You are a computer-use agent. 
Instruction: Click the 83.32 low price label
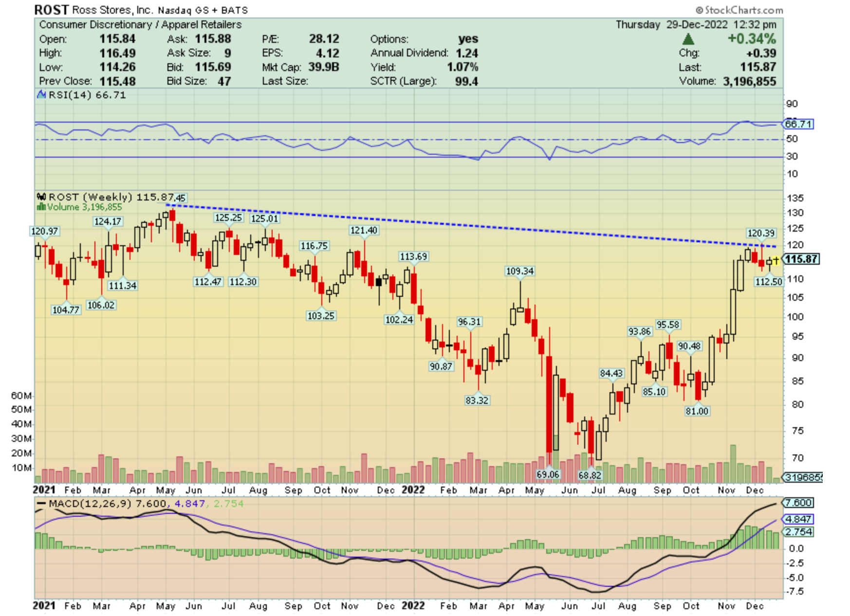point(477,400)
